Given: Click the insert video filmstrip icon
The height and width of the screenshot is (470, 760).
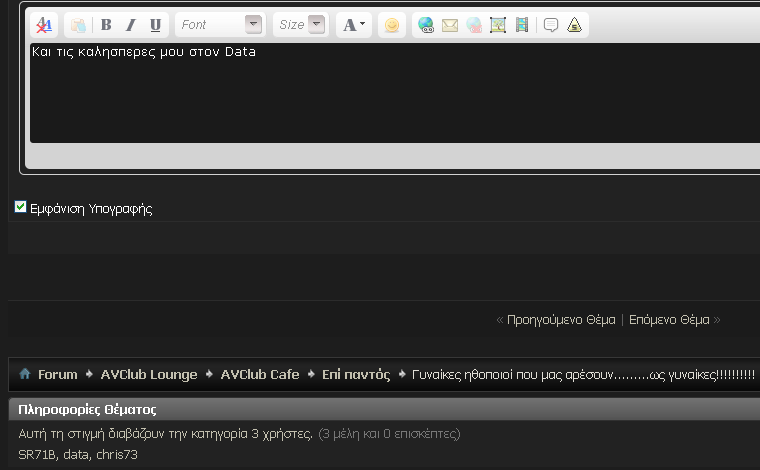Looking at the screenshot, I should click(x=522, y=25).
